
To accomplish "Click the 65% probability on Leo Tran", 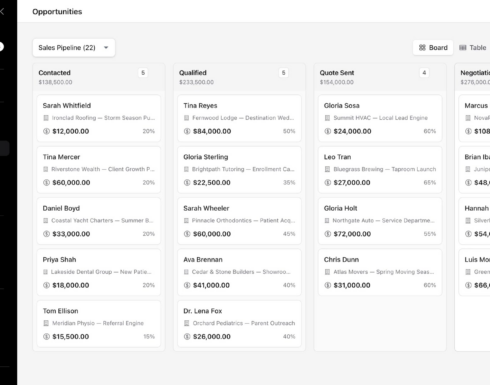I will pos(430,183).
